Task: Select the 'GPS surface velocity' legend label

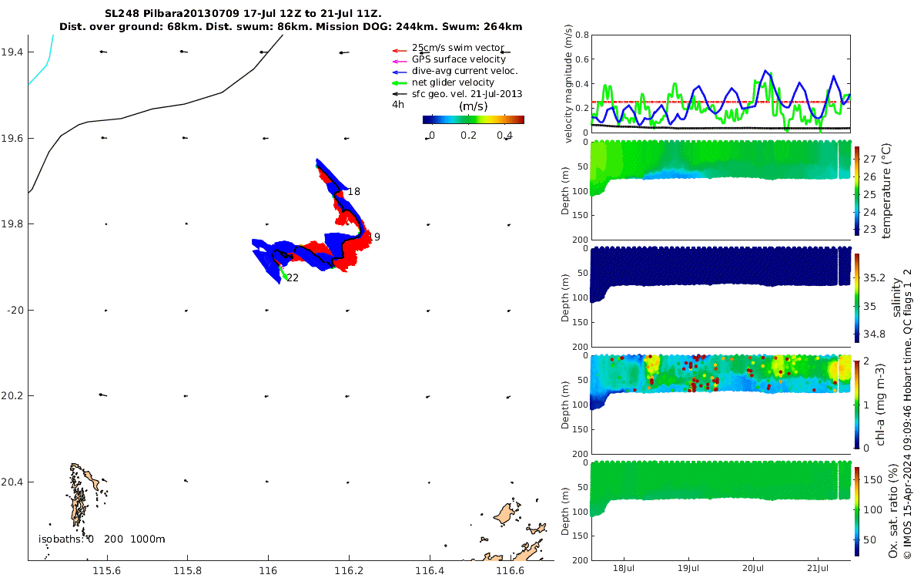Action: coord(459,59)
